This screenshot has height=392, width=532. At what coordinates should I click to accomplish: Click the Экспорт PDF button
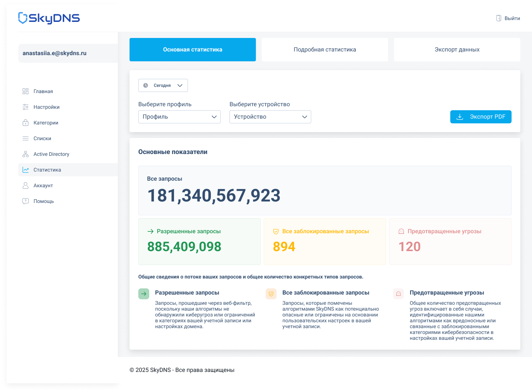point(481,117)
